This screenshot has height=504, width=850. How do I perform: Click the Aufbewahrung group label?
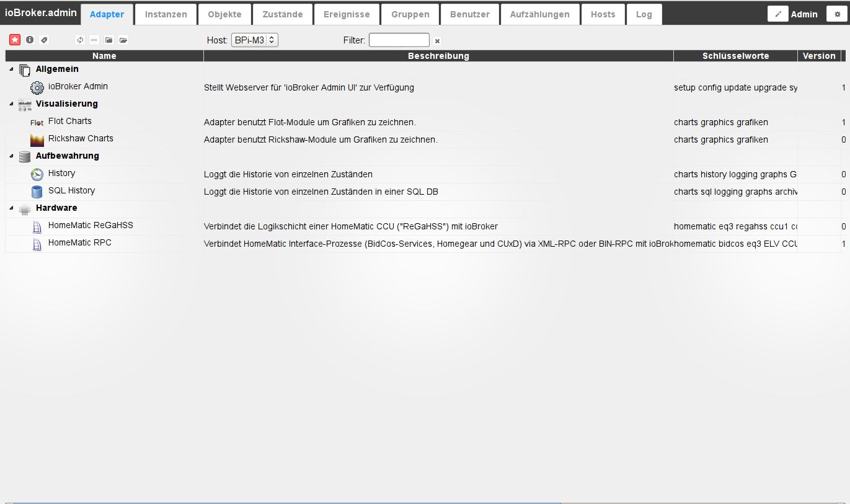click(x=68, y=156)
